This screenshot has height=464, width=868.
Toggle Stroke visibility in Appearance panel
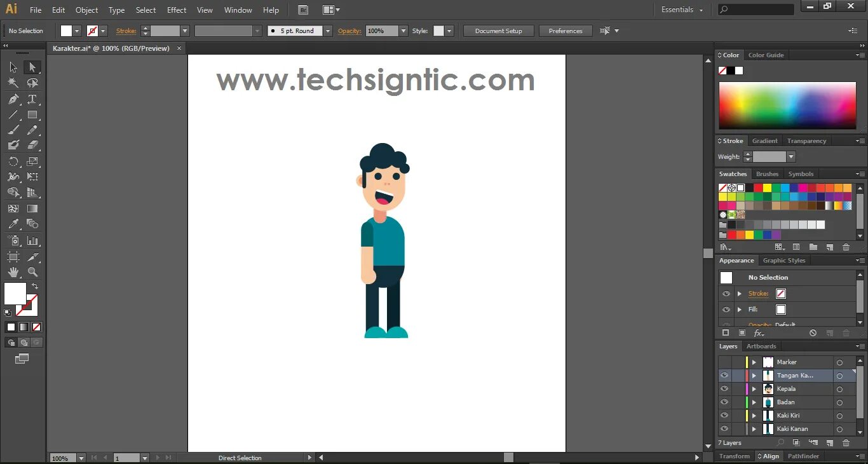(726, 294)
